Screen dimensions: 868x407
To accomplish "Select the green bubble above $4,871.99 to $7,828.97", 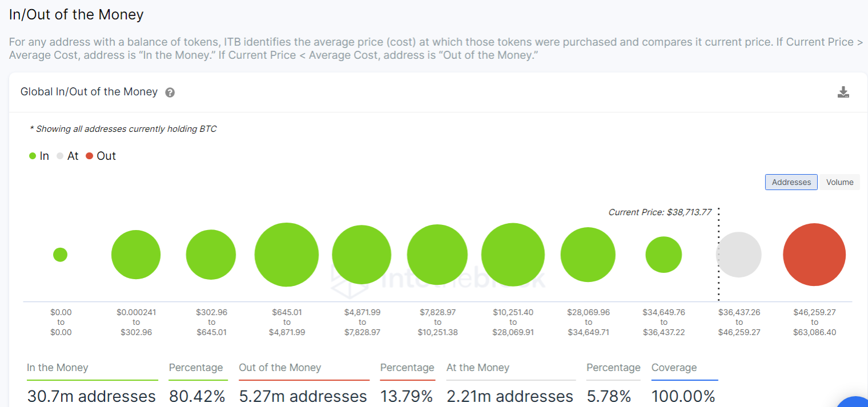I will click(361, 255).
